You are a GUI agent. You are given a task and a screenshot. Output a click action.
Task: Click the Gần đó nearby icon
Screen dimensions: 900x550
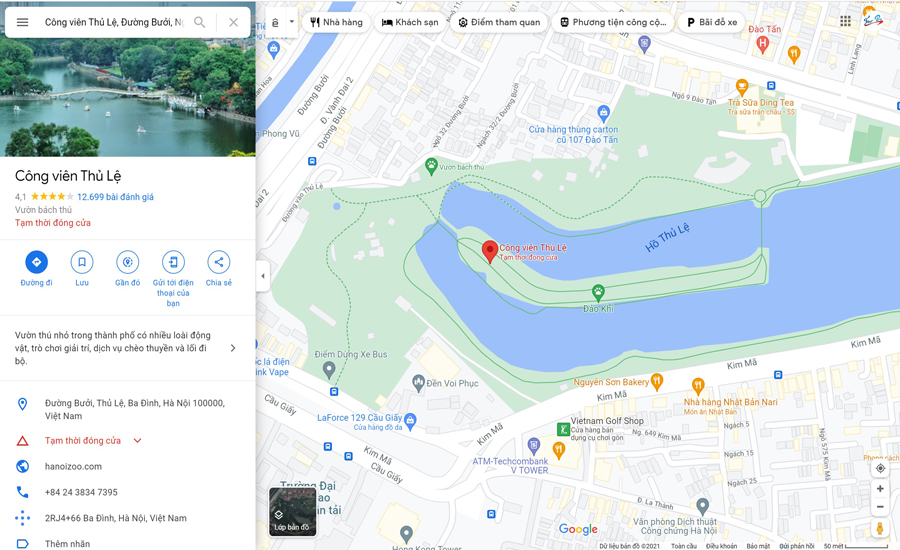(x=127, y=262)
